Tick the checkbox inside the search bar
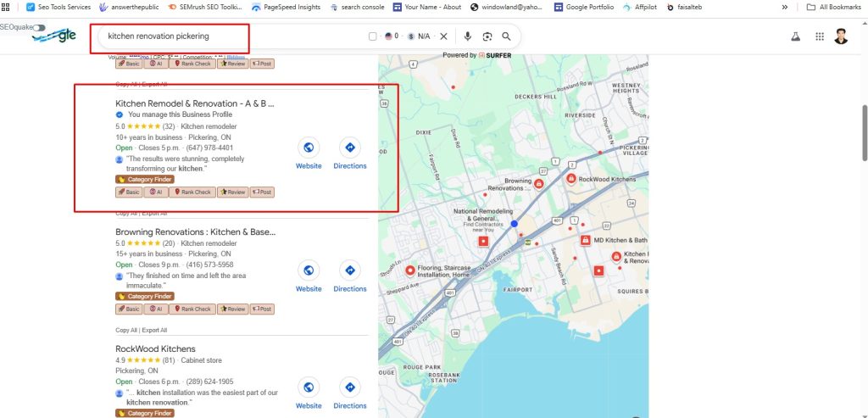 coord(373,36)
